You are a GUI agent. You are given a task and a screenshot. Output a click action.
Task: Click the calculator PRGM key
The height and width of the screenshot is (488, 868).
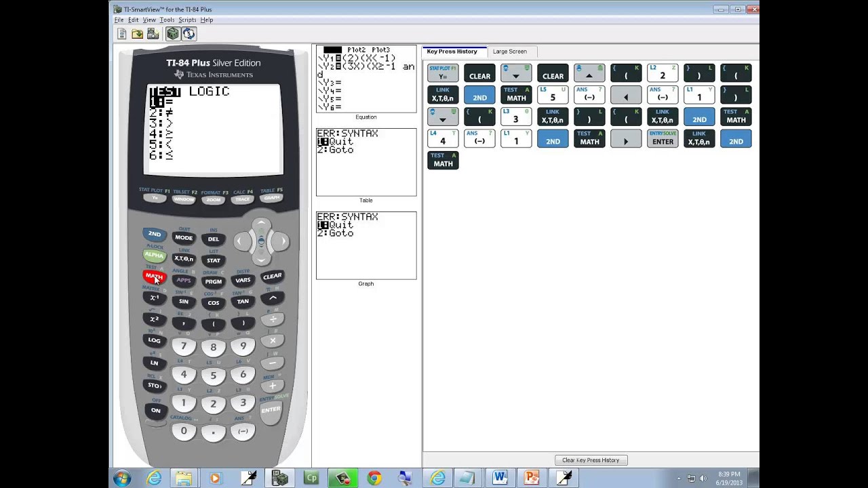tap(214, 281)
